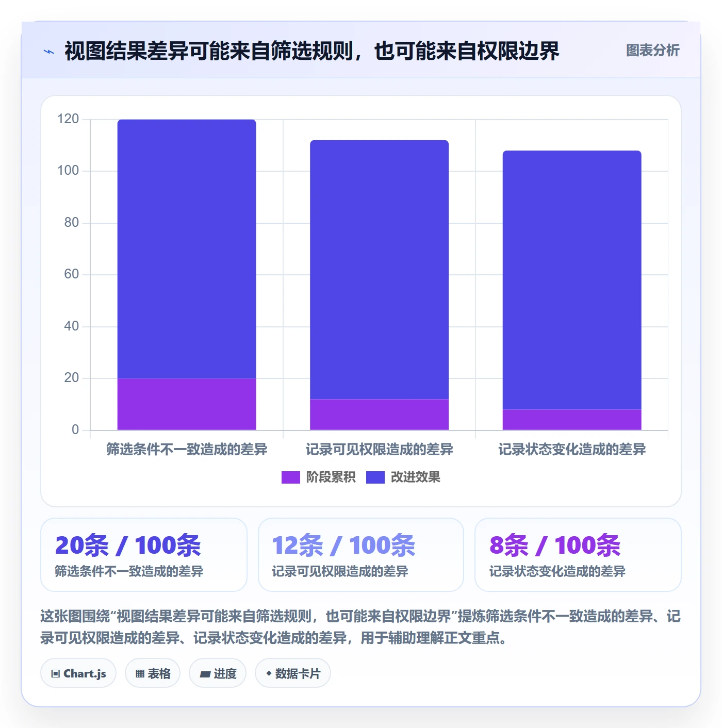722x728 pixels.
Task: Click the 进度 chip bar icon
Action: tap(205, 674)
